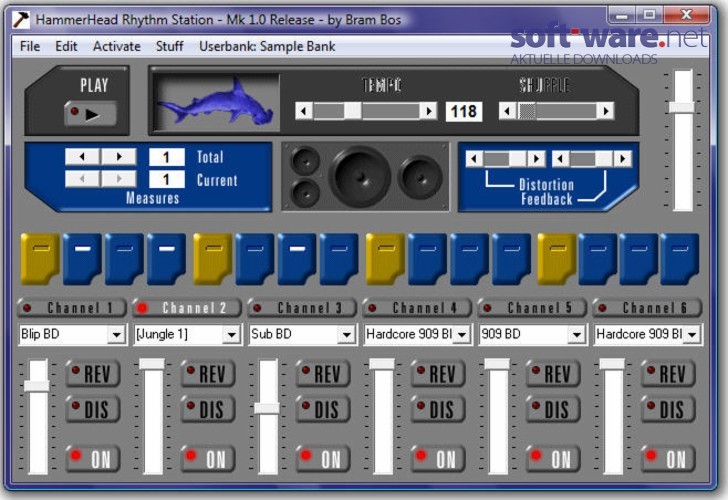Select Channel 1 for editing

coord(72,308)
